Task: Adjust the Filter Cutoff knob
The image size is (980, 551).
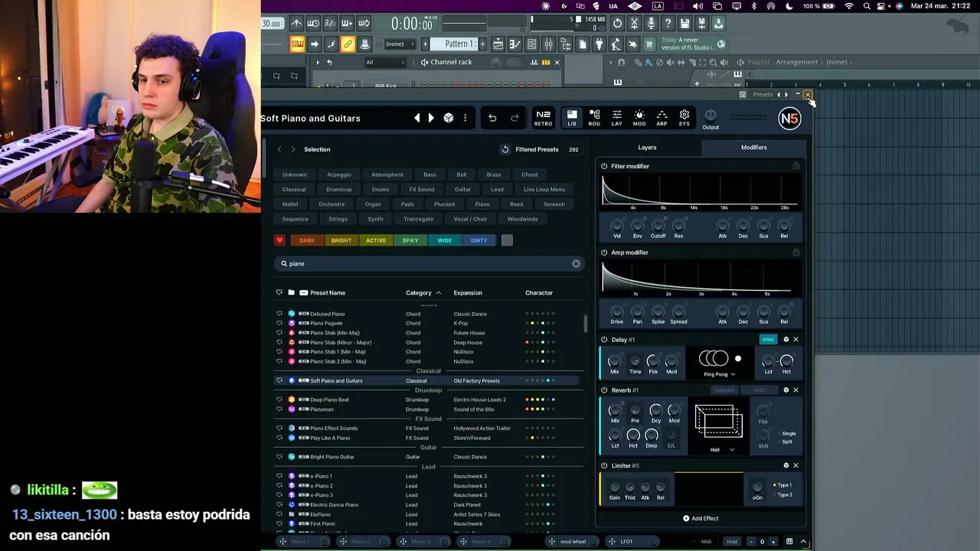Action: click(x=658, y=226)
